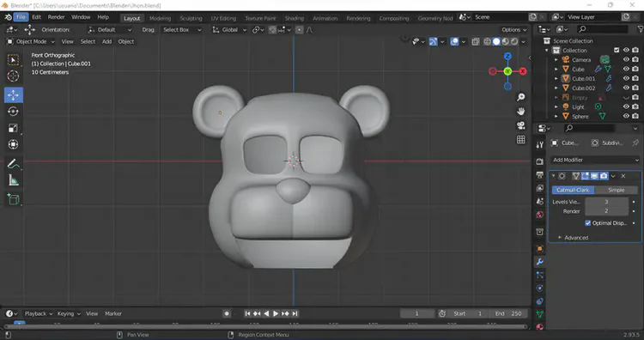Jump to the end frame in the timeline
The width and height of the screenshot is (644, 340).
[x=295, y=313]
